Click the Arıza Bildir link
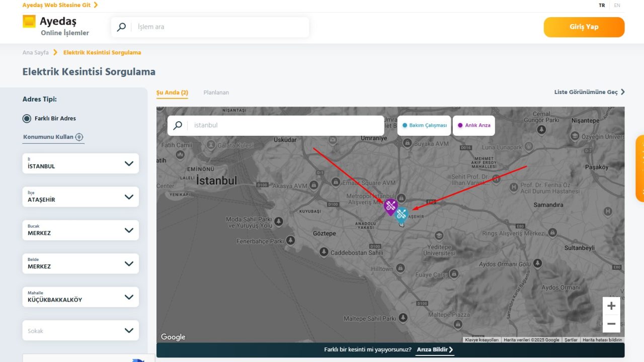 (435, 349)
